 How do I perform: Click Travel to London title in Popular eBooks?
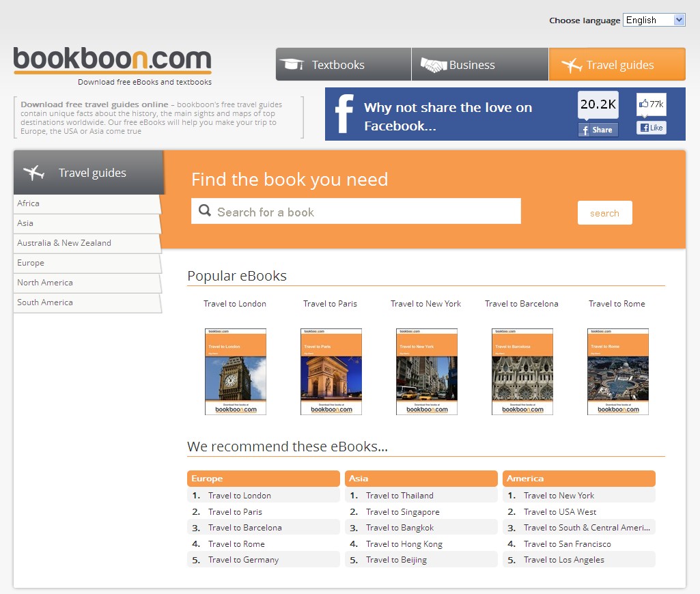point(235,304)
